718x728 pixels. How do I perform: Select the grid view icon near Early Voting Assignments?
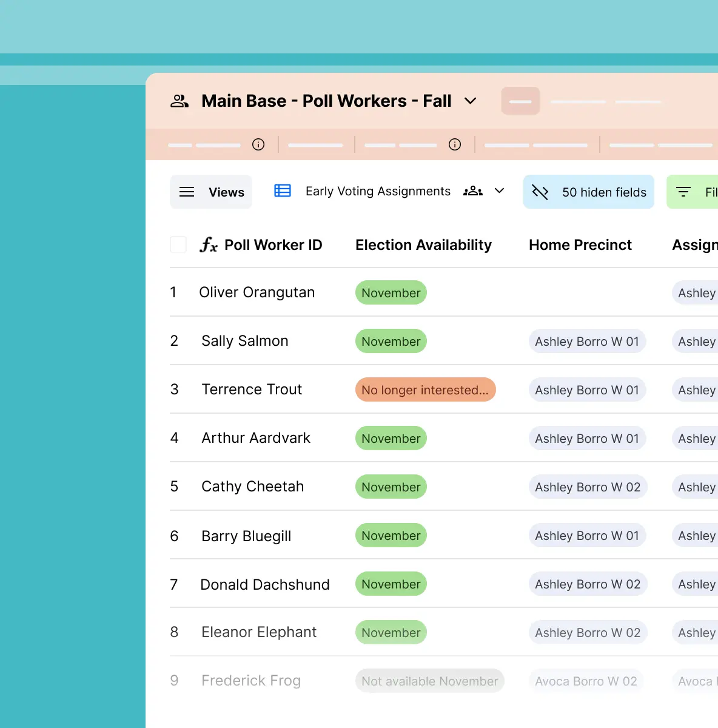283,190
